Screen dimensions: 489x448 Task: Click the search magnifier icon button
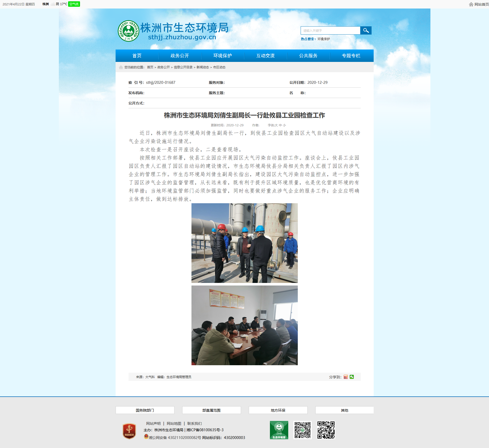click(366, 30)
